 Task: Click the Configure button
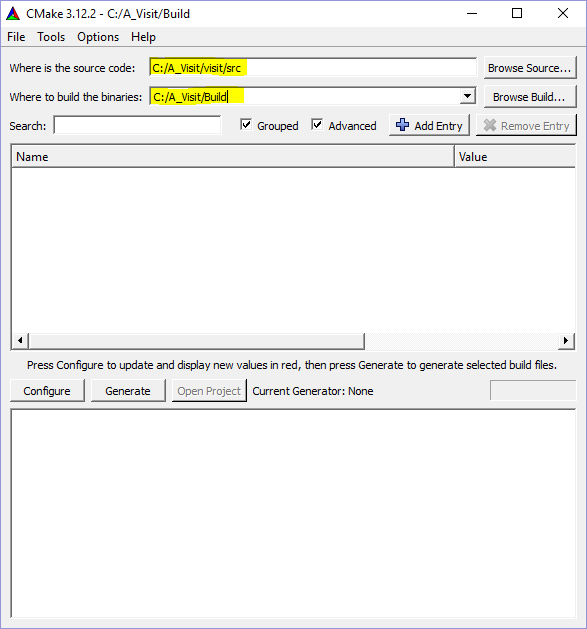tap(47, 391)
